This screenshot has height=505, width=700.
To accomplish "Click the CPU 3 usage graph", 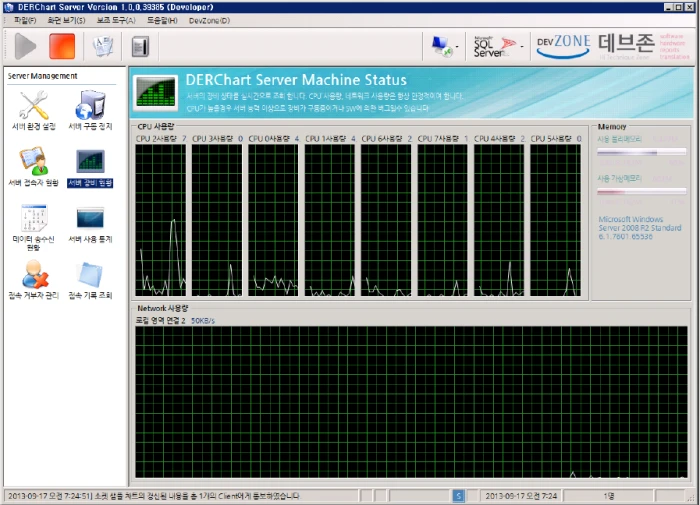I will (217, 220).
